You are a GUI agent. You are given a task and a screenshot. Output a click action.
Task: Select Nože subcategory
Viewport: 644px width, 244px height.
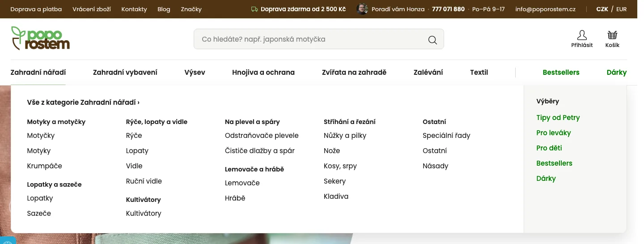coord(332,150)
